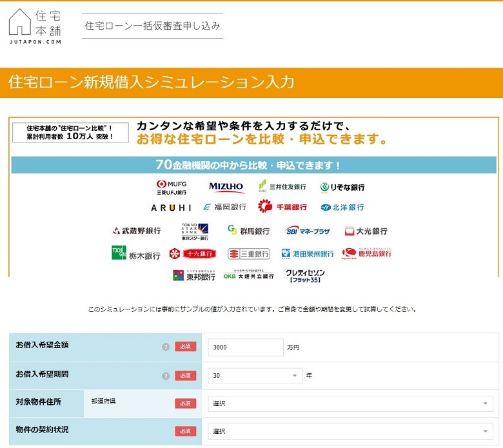Click the 十六銀行 logo
The width and height of the screenshot is (503, 448).
192,254
